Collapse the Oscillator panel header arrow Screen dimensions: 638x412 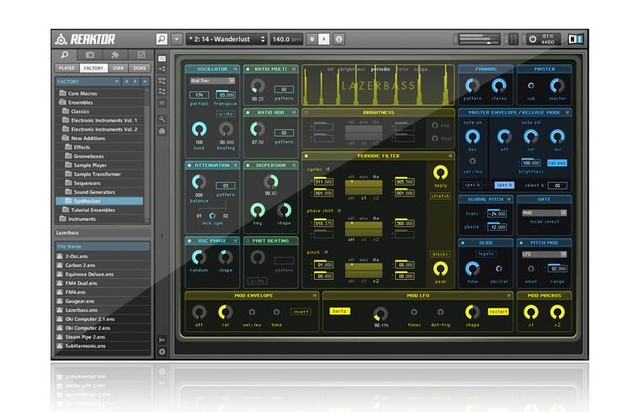pos(235,69)
